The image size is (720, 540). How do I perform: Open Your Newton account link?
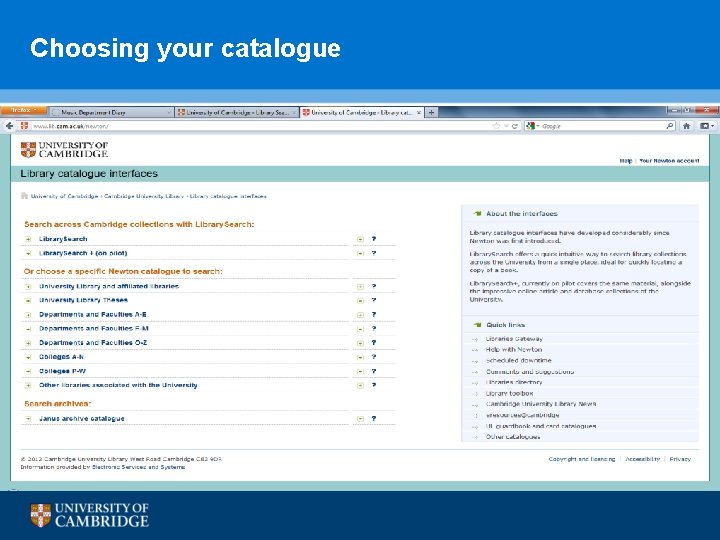point(669,161)
